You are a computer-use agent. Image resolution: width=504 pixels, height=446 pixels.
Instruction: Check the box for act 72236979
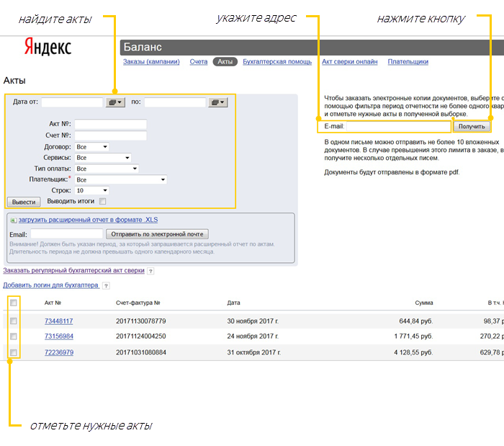pos(14,352)
